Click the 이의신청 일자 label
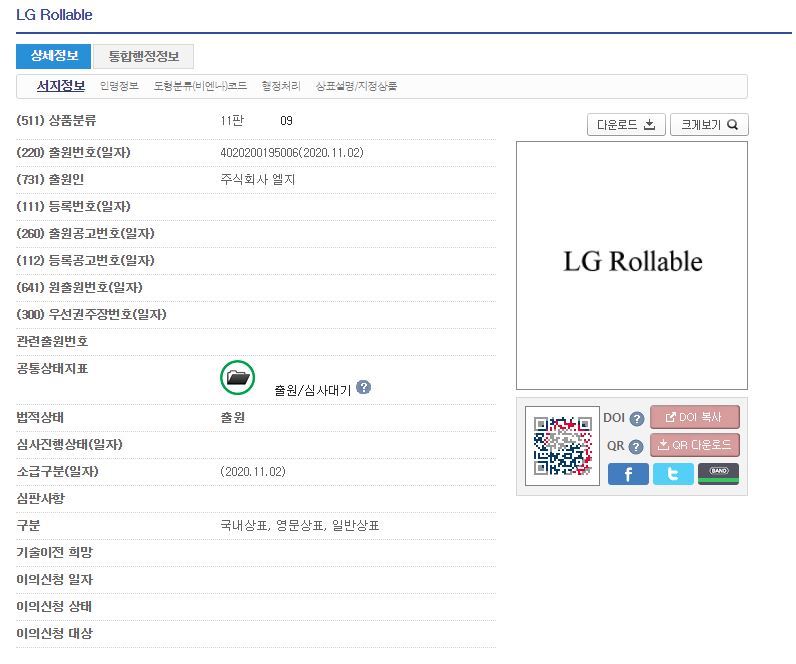The height and width of the screenshot is (664, 796). [x=55, y=580]
